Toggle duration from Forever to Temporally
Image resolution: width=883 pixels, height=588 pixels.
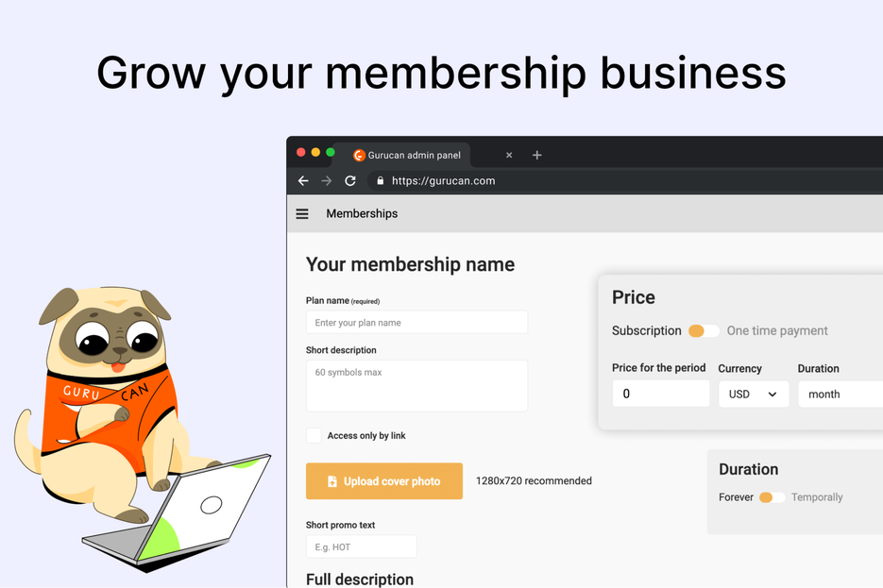pyautogui.click(x=771, y=496)
